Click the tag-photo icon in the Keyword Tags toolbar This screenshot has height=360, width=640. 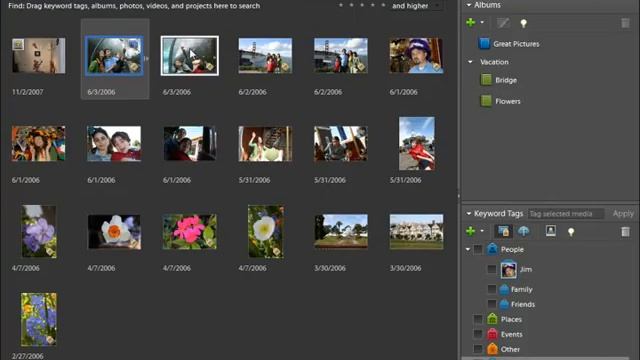[x=503, y=231]
